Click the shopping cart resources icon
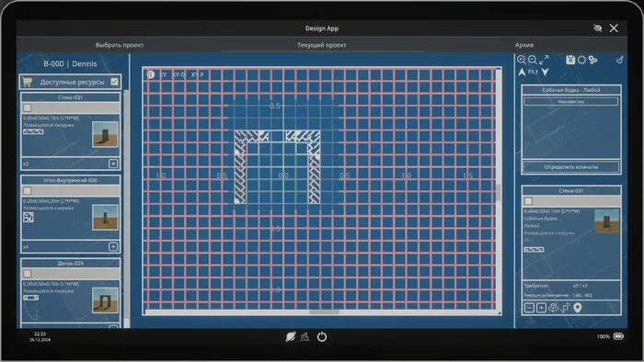 point(27,82)
